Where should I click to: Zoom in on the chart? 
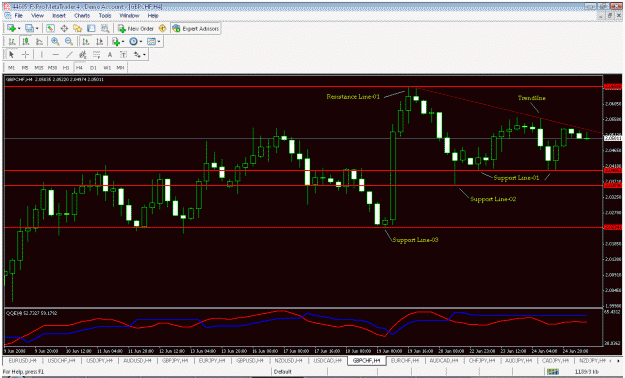(x=55, y=41)
